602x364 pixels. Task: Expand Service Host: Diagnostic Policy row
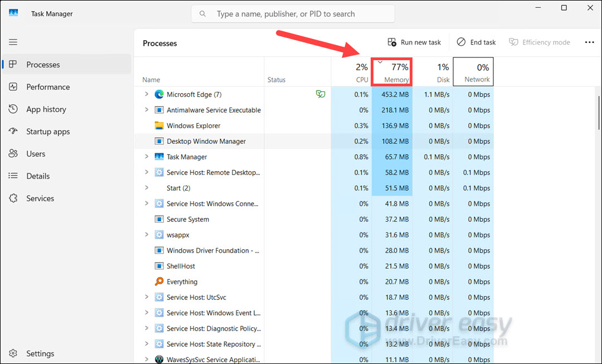146,328
